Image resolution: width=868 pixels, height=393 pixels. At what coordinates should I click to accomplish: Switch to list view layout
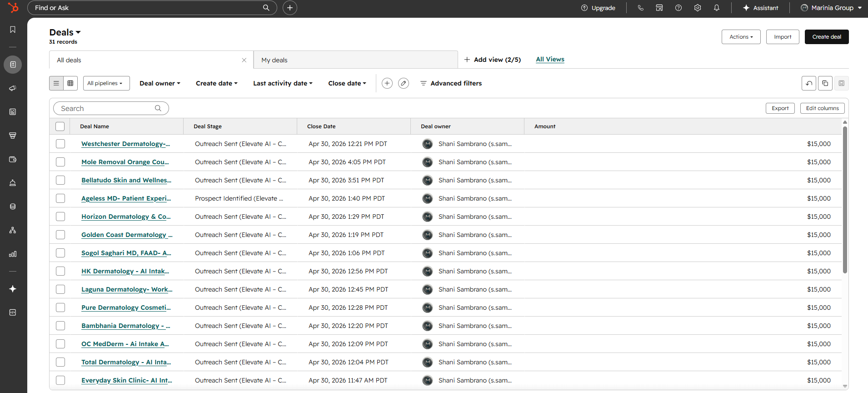click(56, 83)
